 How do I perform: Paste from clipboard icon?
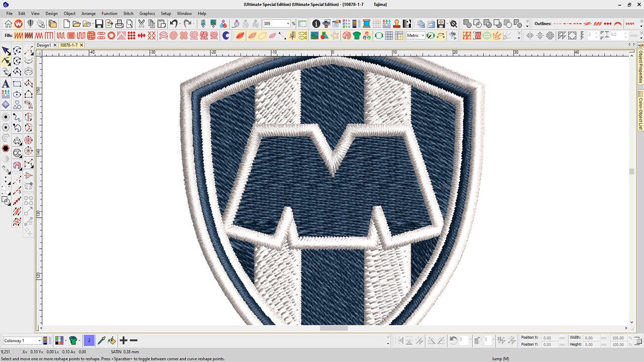[162, 24]
